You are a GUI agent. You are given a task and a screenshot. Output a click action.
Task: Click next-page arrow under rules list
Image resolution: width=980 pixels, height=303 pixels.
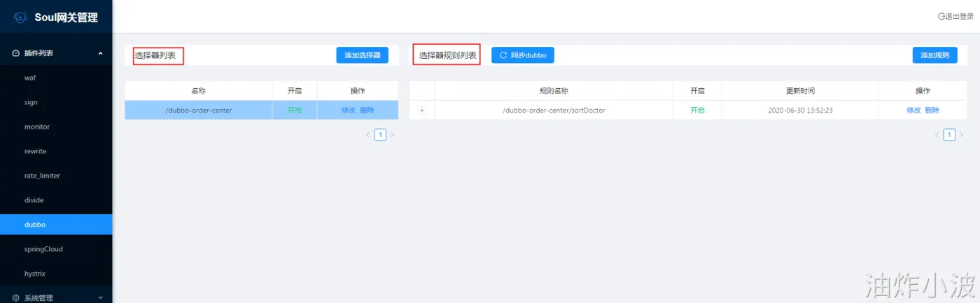961,134
